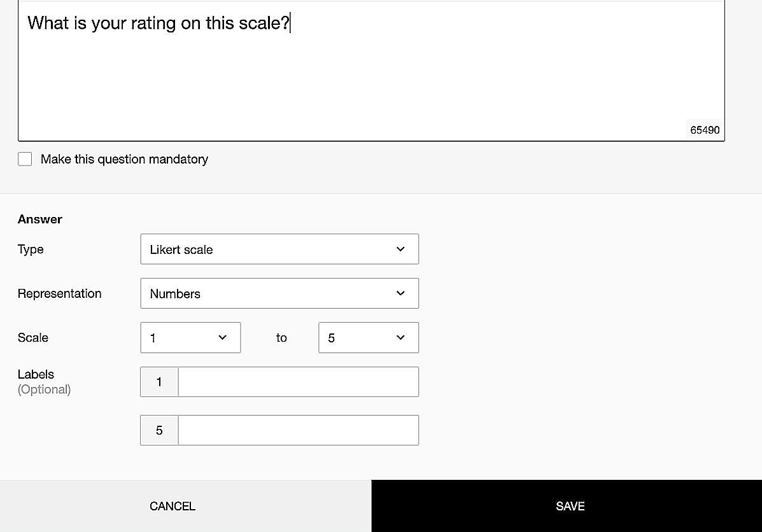Open the Representation dropdown showing Numbers
Screen dimensions: 762x532
coord(279,293)
